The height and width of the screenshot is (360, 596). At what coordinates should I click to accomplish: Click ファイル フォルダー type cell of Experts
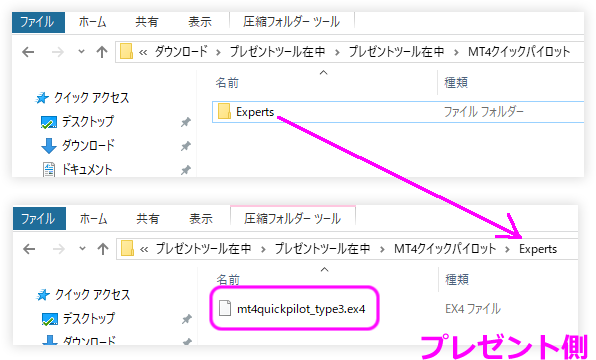[x=484, y=112]
